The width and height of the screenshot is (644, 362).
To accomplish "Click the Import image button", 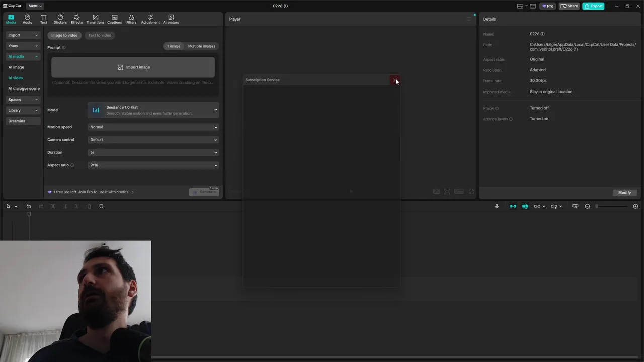I will click(133, 67).
